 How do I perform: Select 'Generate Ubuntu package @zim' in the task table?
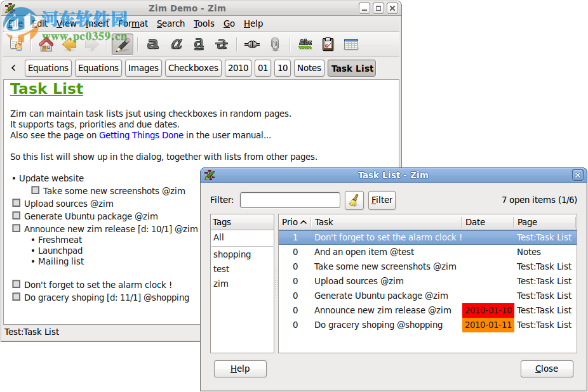coord(427,296)
